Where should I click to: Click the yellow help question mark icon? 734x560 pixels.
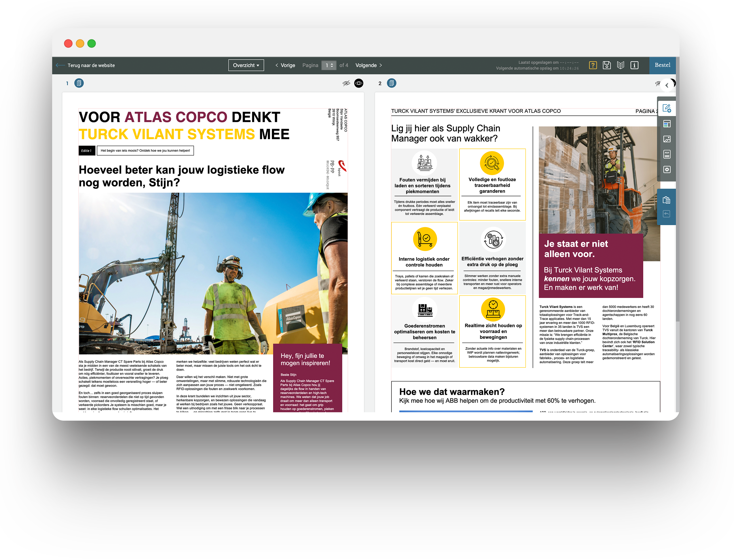(593, 65)
